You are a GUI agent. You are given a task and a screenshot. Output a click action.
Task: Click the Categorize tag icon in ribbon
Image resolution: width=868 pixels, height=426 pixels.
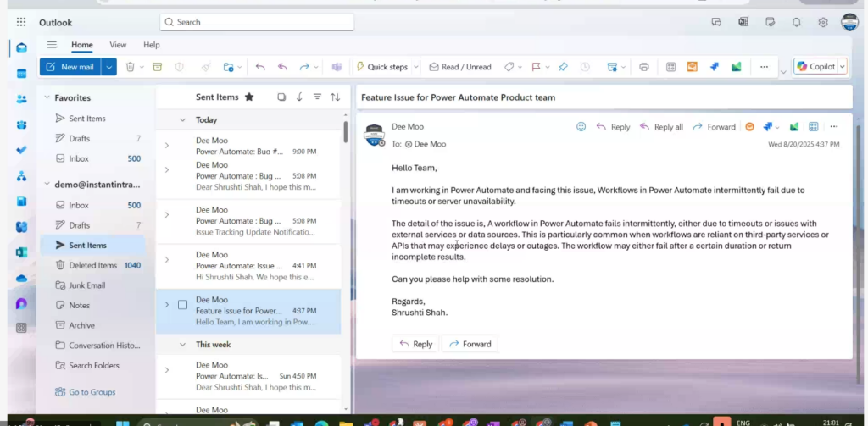pos(509,67)
